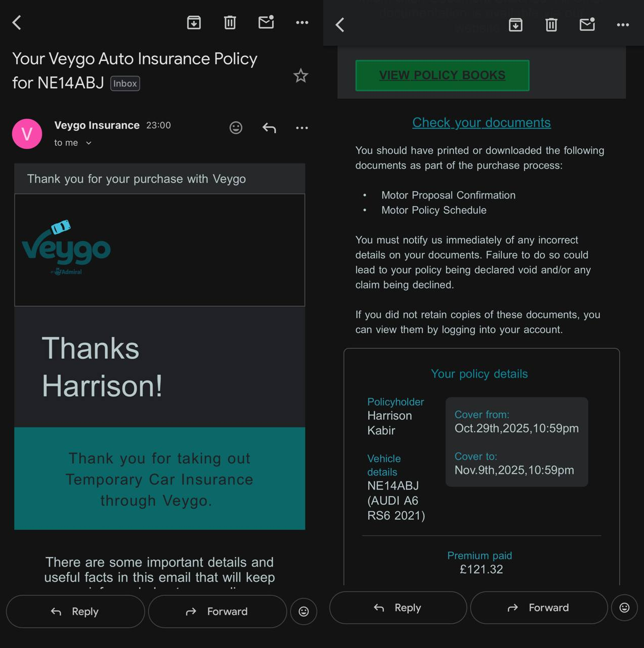Add an emoji reaction to the message

click(x=236, y=128)
